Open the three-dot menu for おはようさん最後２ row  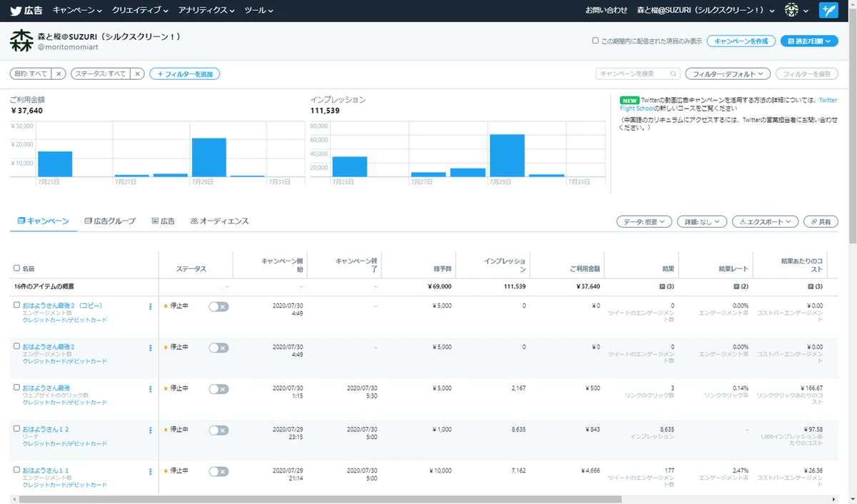[x=150, y=348]
